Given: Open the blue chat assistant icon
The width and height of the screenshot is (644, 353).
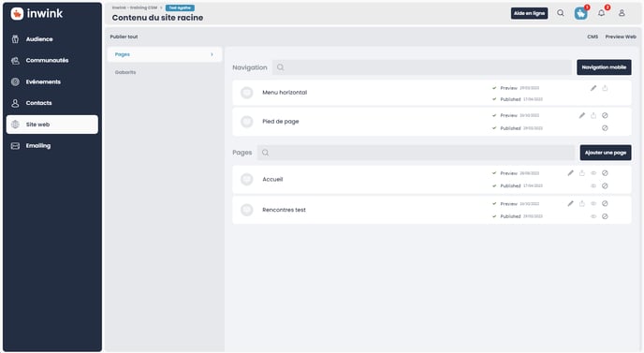Looking at the screenshot, I should [x=580, y=13].
